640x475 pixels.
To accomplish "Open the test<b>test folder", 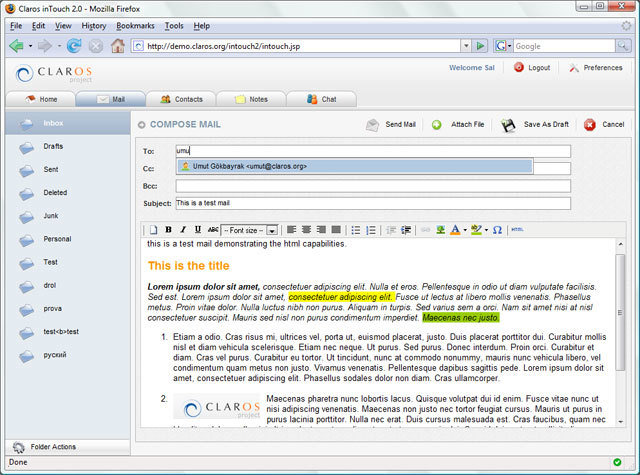I will [x=68, y=332].
